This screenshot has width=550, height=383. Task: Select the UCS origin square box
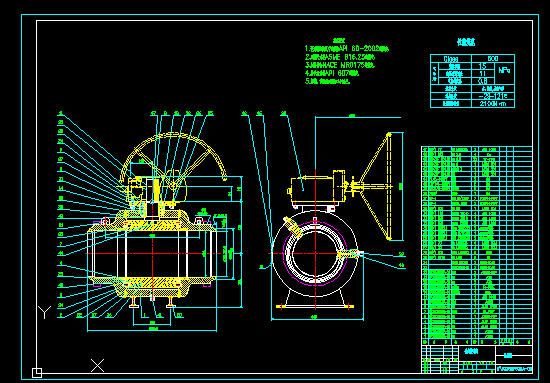coord(37,372)
